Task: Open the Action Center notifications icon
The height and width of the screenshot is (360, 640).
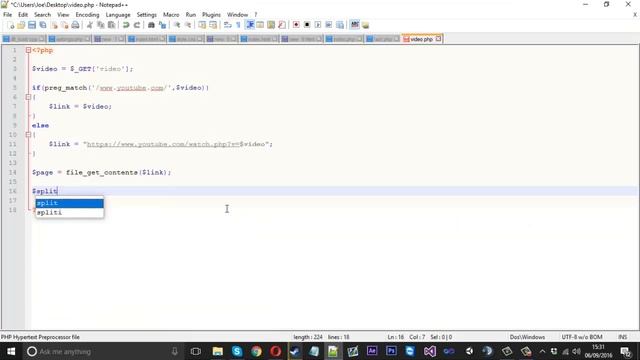Action: point(626,351)
